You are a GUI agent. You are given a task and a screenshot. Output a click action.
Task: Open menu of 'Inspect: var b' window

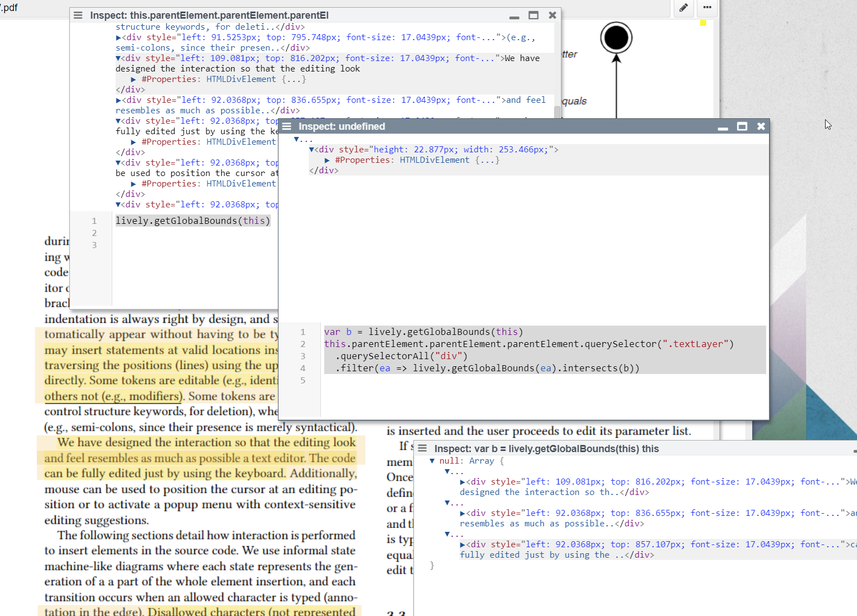[422, 449]
